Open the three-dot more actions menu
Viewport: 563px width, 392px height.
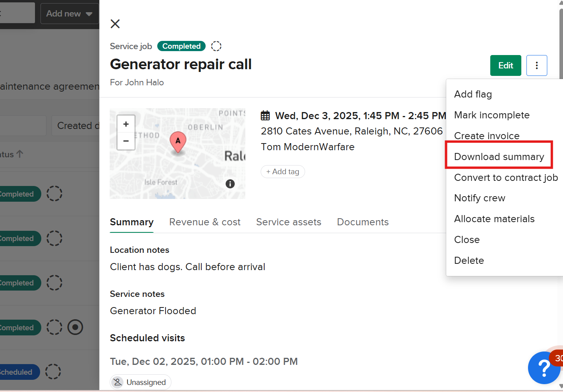537,66
